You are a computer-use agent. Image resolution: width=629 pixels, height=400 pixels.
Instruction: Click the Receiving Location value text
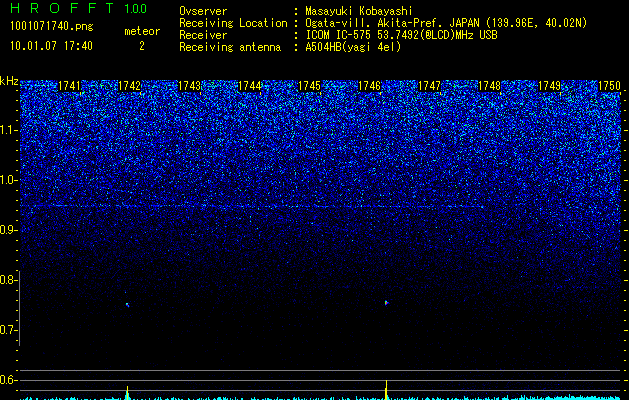[446, 23]
